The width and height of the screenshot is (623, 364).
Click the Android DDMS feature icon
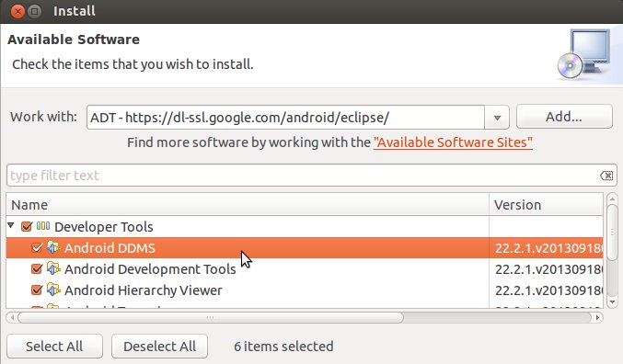[x=53, y=247]
